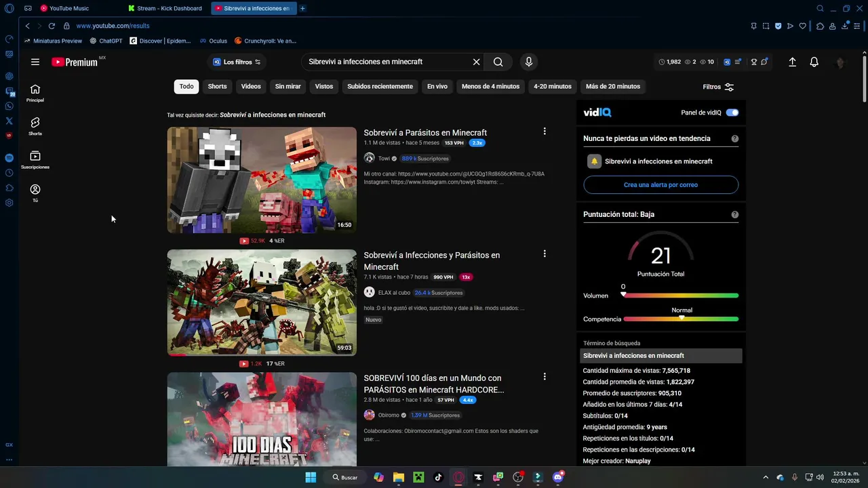This screenshot has width=868, height=488.
Task: Open the vidIQ chat bubble icon in header
Action: click(x=764, y=62)
